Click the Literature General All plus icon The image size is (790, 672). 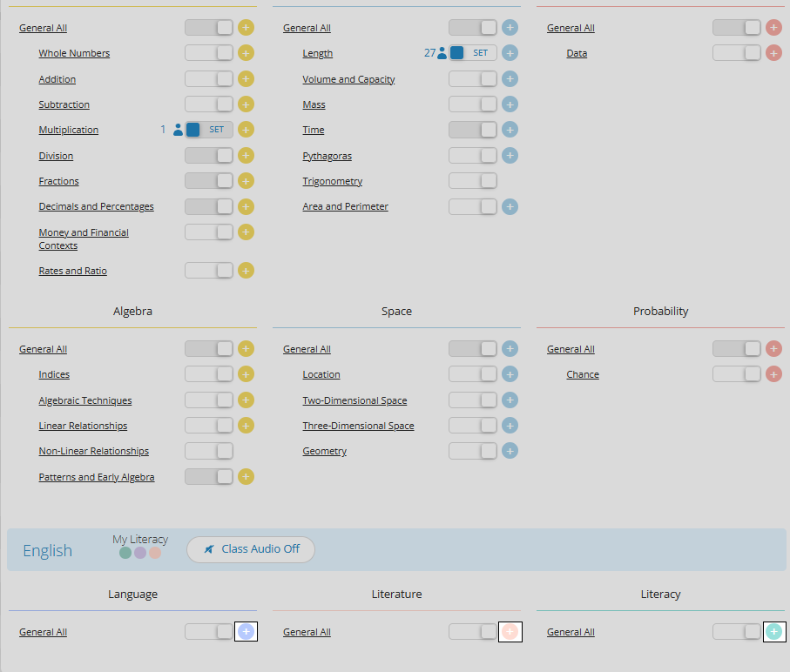[510, 632]
